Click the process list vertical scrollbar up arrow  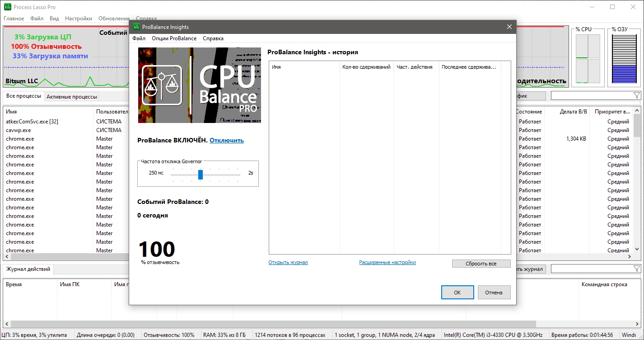(x=637, y=111)
